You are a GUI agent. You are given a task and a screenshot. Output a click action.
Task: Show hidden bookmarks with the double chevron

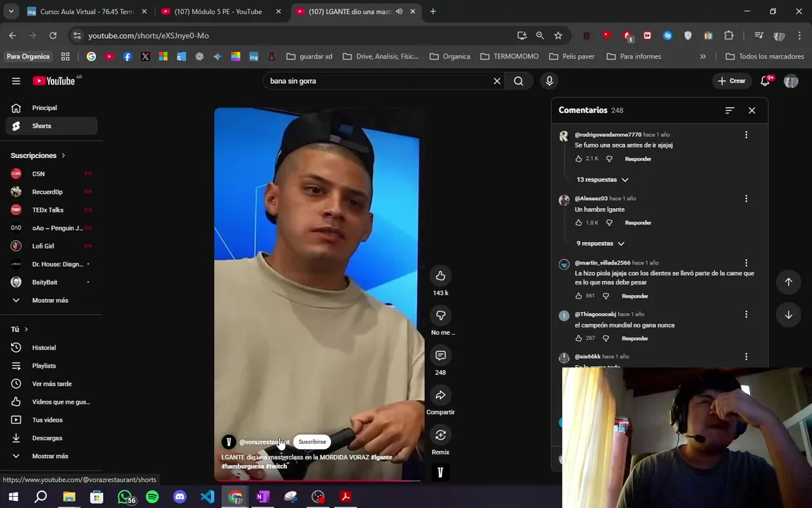pos(703,56)
